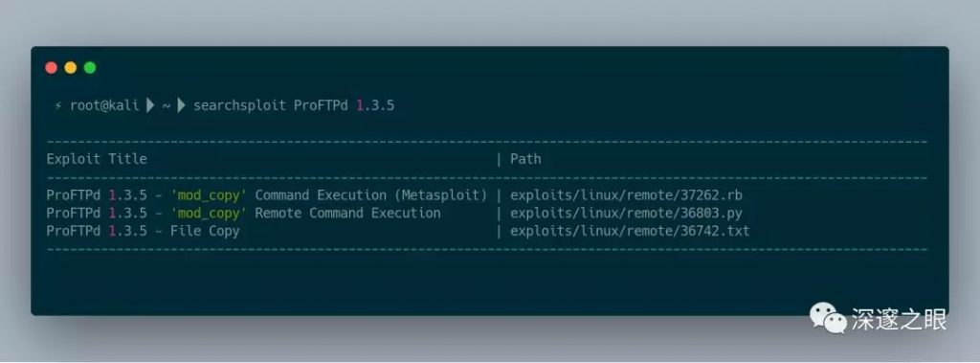Viewport: 980px width, 363px height.
Task: Click the root@kali prompt text
Action: (104, 105)
